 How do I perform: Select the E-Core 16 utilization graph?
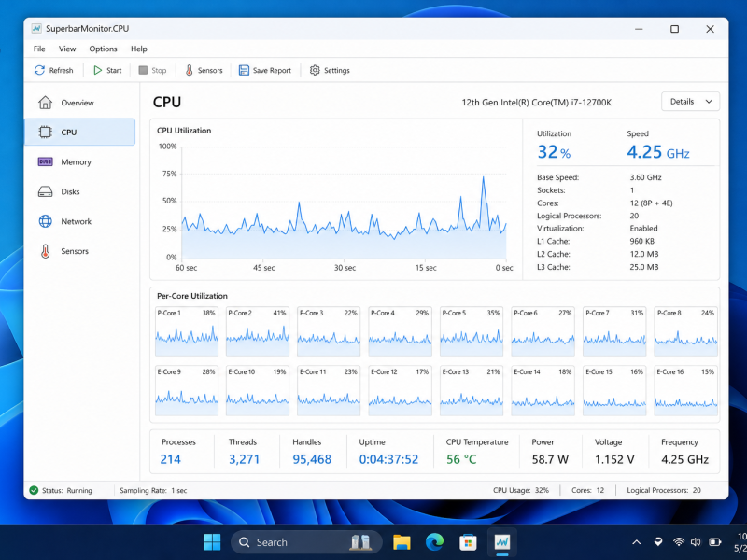click(685, 390)
